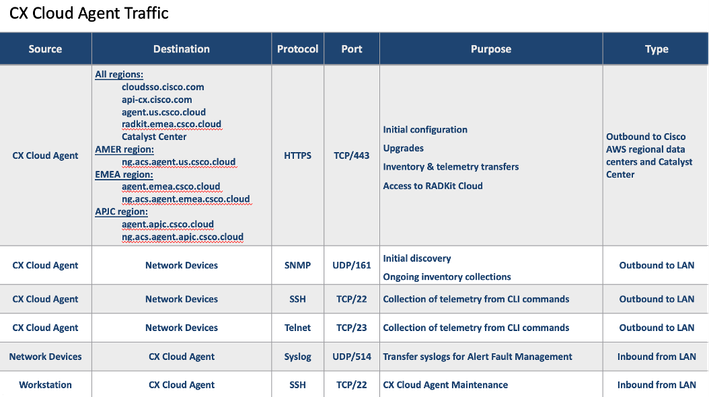This screenshot has width=709, height=397.
Task: Select the "Initial configuration" purpose line
Action: (x=425, y=130)
